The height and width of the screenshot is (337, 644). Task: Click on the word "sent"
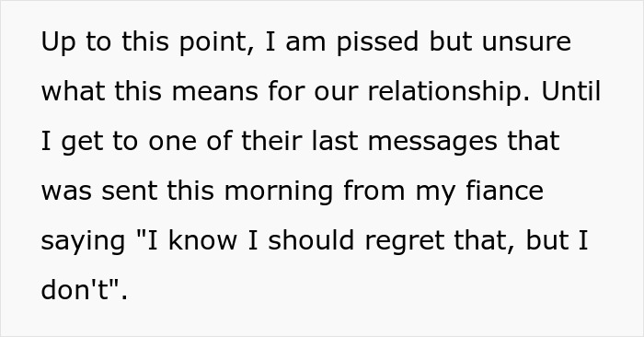130,192
